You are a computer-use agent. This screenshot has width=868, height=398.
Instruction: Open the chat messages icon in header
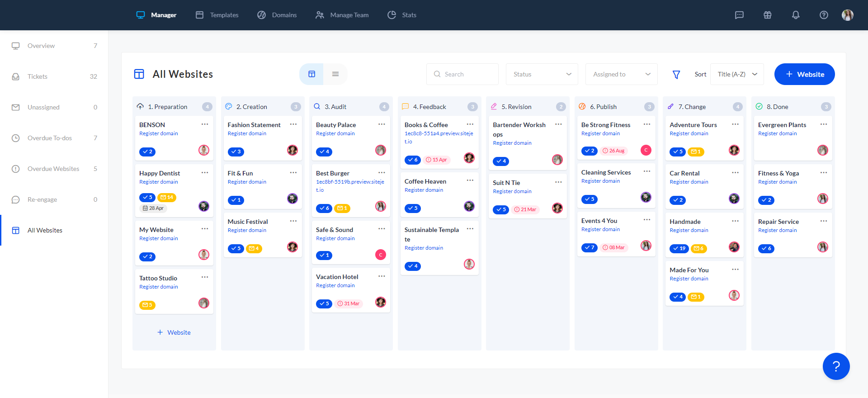pos(739,15)
